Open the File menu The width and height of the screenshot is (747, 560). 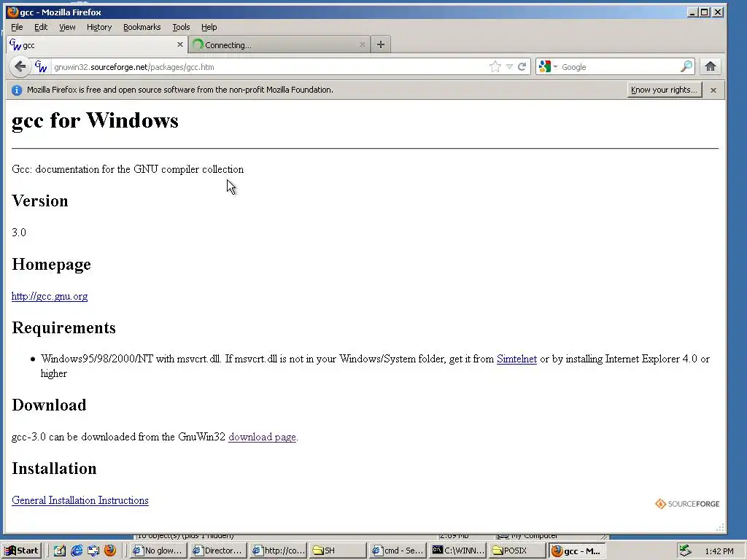17,27
